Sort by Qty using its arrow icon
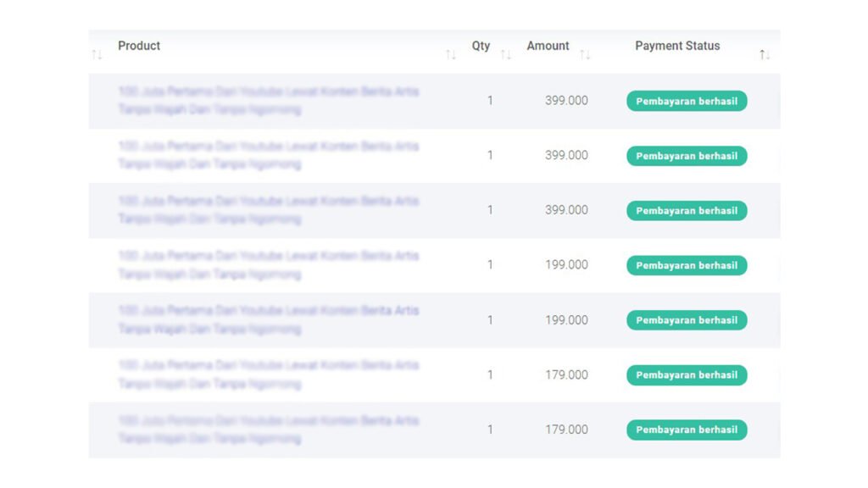The height and width of the screenshot is (488, 868). point(506,55)
